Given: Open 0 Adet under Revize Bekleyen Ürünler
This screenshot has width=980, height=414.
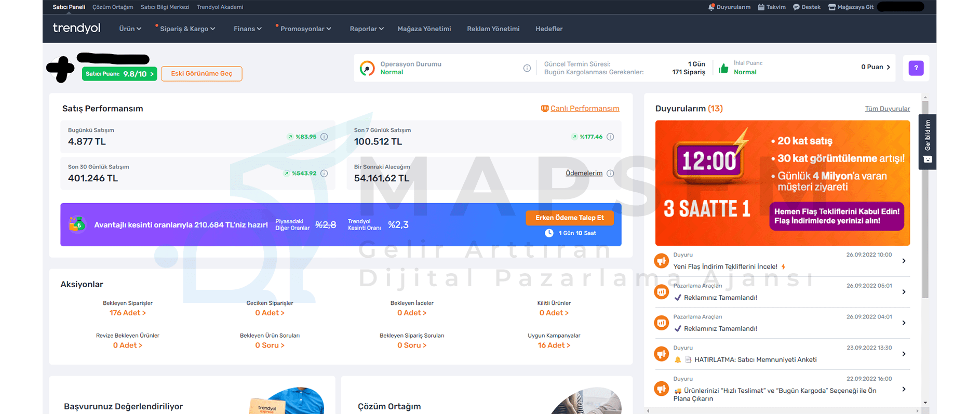Looking at the screenshot, I should (128, 345).
